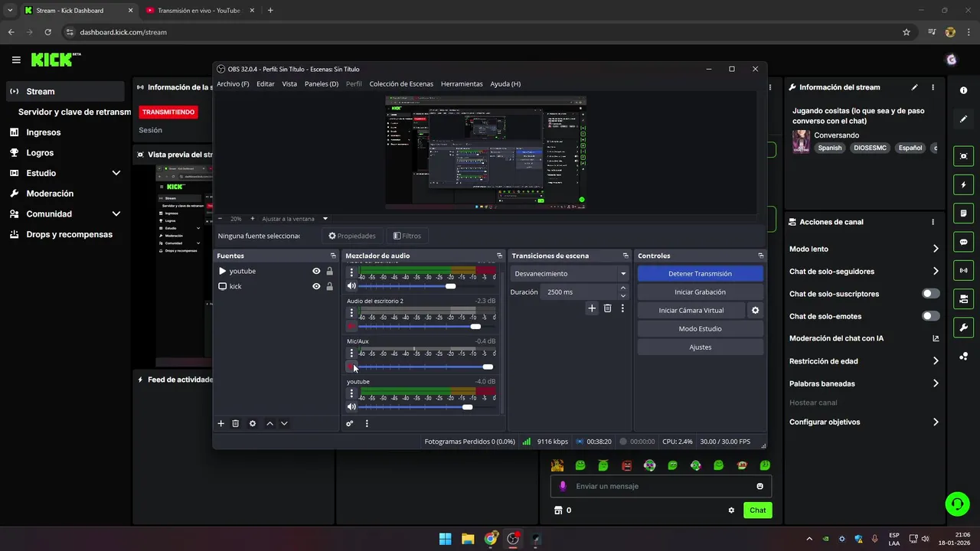Expand Chat de solo-seguidores options

click(936, 271)
